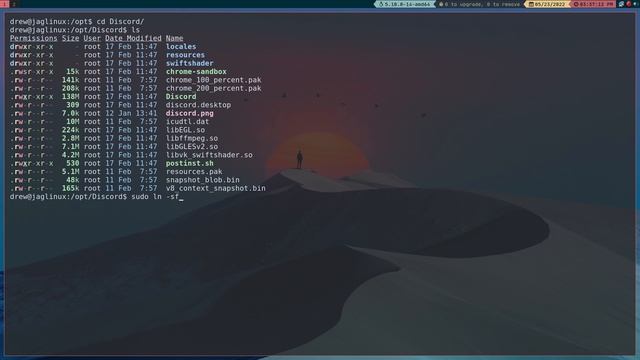This screenshot has width=640, height=360.
Task: Click 'chrome_100_percent.pak' in the listing
Action: pos(213,80)
